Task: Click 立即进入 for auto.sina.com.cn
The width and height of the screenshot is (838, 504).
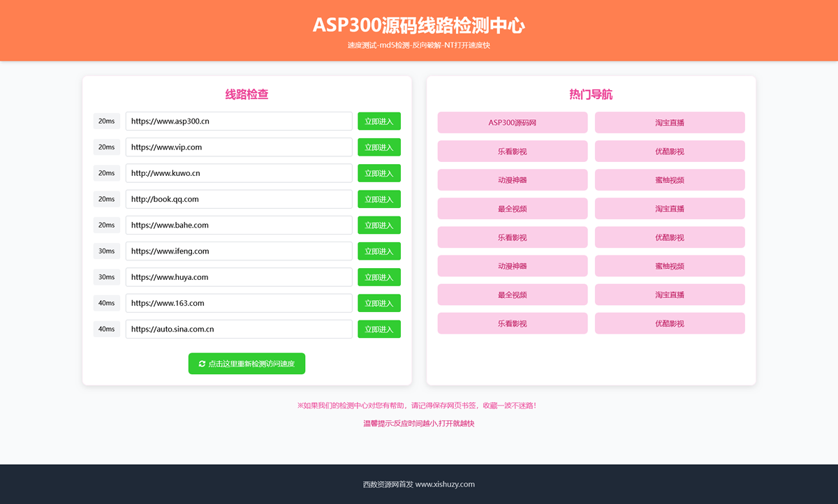Action: pyautogui.click(x=379, y=329)
